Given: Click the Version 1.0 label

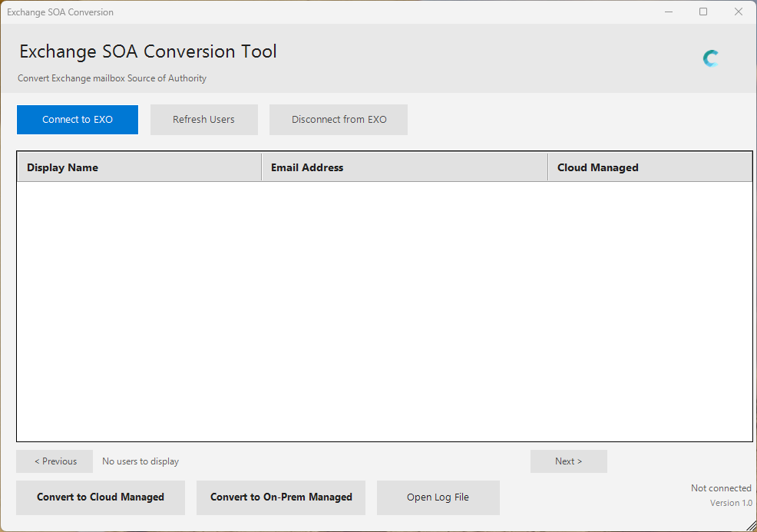Looking at the screenshot, I should tap(730, 503).
